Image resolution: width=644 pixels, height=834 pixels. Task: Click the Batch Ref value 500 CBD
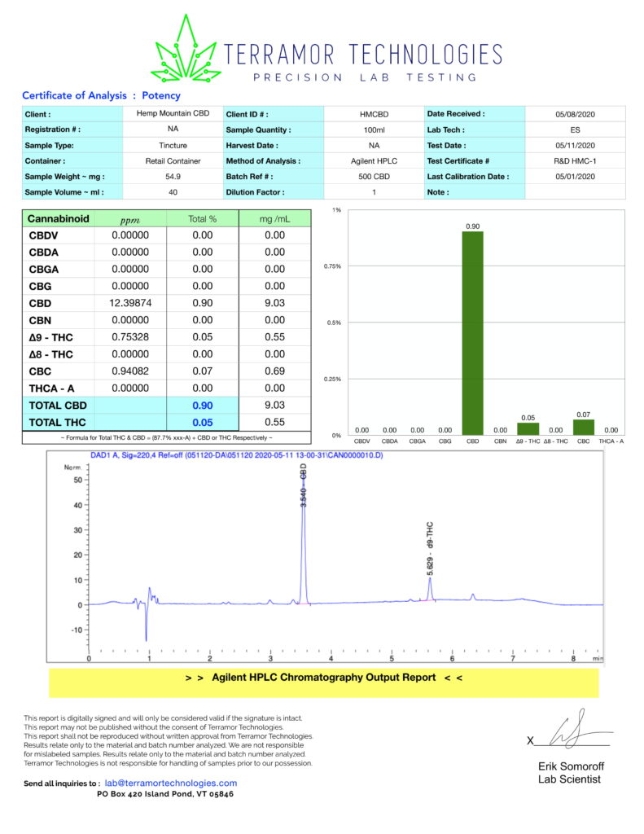pos(374,177)
